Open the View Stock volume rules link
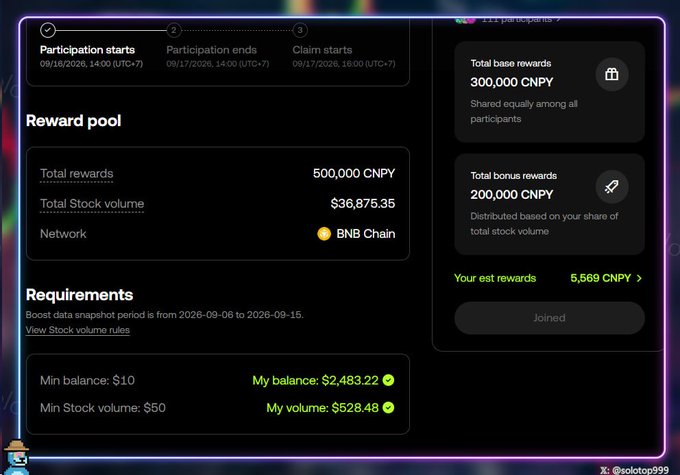The width and height of the screenshot is (680, 475). [x=78, y=330]
